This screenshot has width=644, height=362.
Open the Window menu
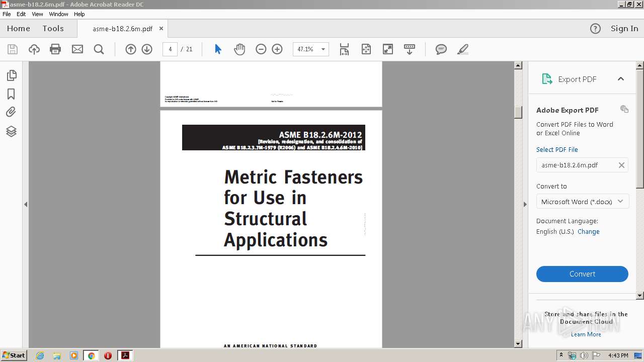tap(58, 14)
